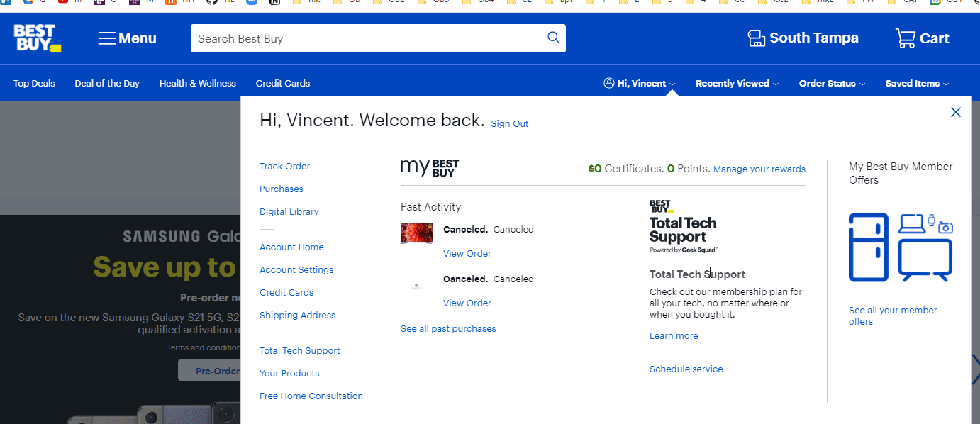Screen dimensions: 980x424
Task: Open Credit Cards in account sidebar
Action: 286,293
